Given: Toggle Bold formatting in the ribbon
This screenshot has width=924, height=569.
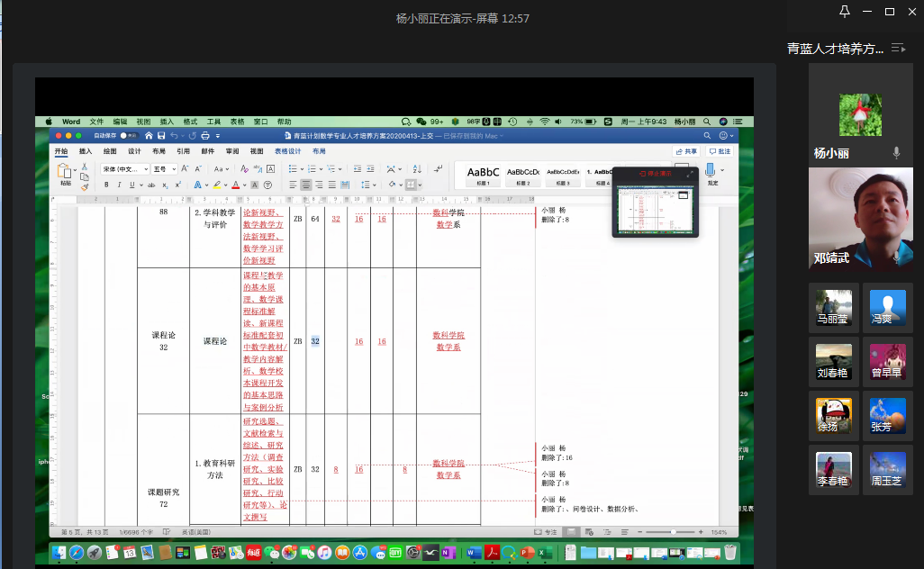Looking at the screenshot, I should pos(106,185).
